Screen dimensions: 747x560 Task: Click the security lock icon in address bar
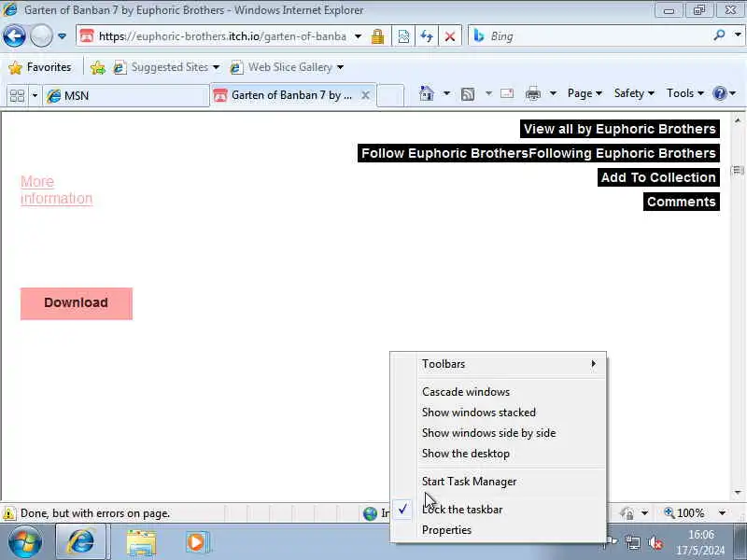point(377,36)
